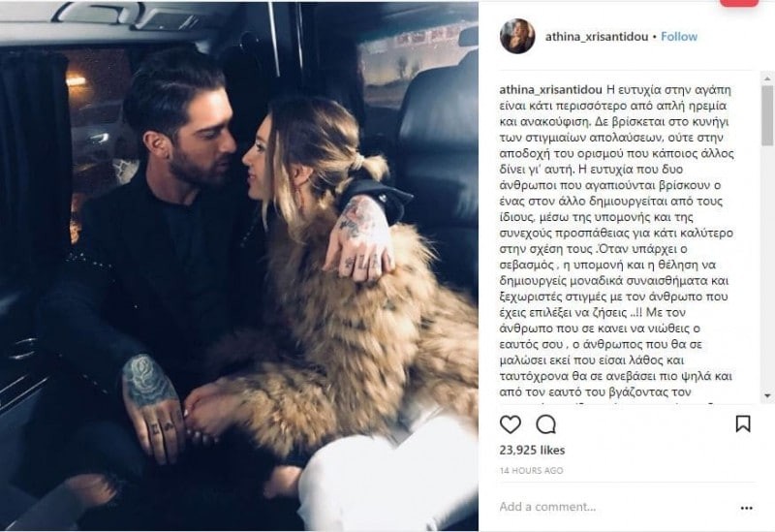Viewport: 775px width, 532px height.
Task: View the 23,925 likes list
Action: [532, 450]
